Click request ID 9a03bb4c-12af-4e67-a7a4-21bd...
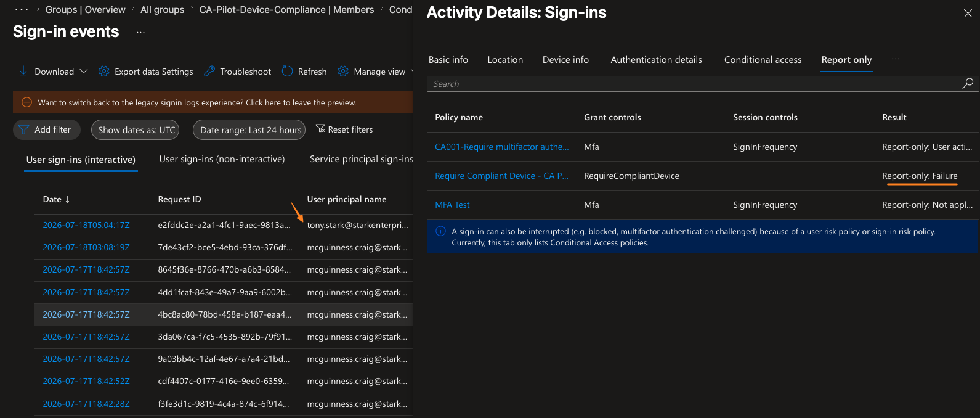Screen dimensions: 980x418 224,359
